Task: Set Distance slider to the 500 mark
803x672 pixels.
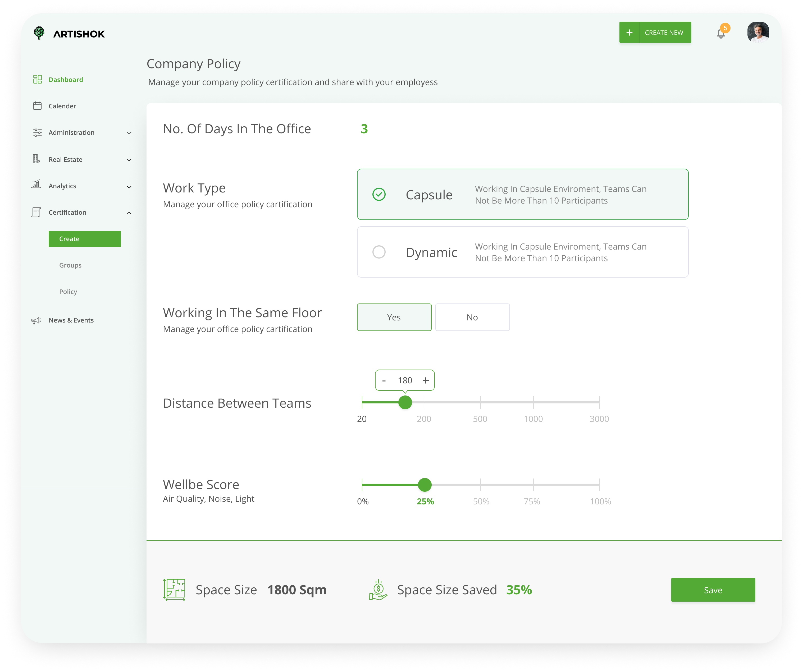Action: (480, 402)
